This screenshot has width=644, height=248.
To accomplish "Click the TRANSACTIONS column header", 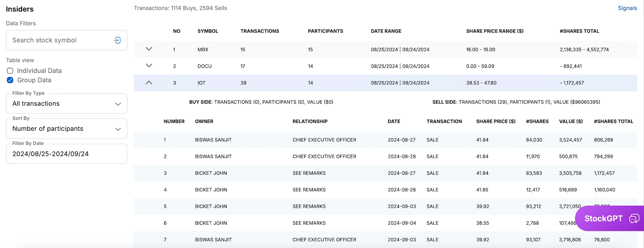I will pos(260,31).
